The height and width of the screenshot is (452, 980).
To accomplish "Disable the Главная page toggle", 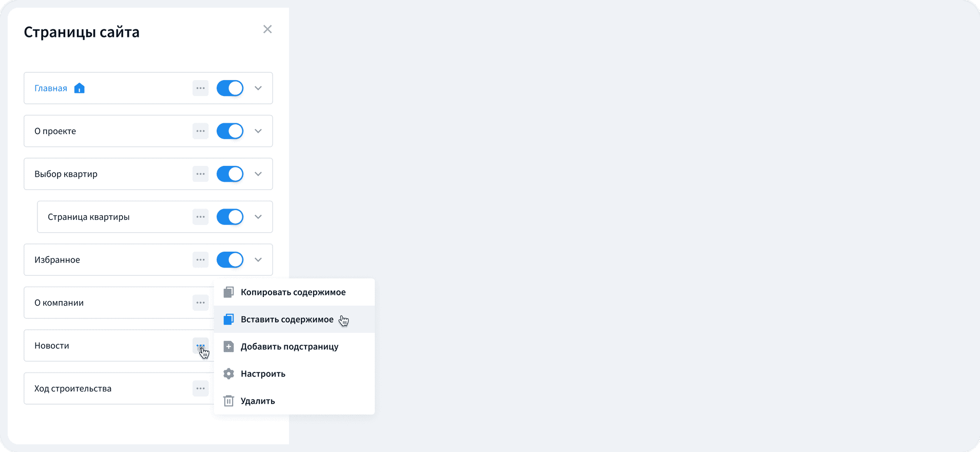I will pyautogui.click(x=230, y=88).
